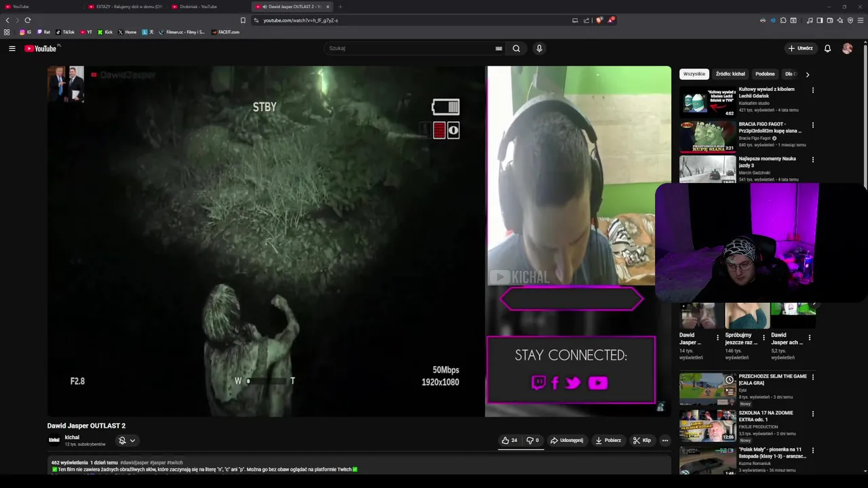868x488 pixels.
Task: Click the Udostępnij share button
Action: (567, 441)
